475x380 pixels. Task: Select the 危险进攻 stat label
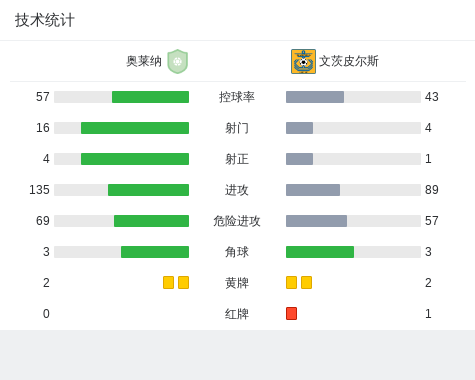[237, 221]
